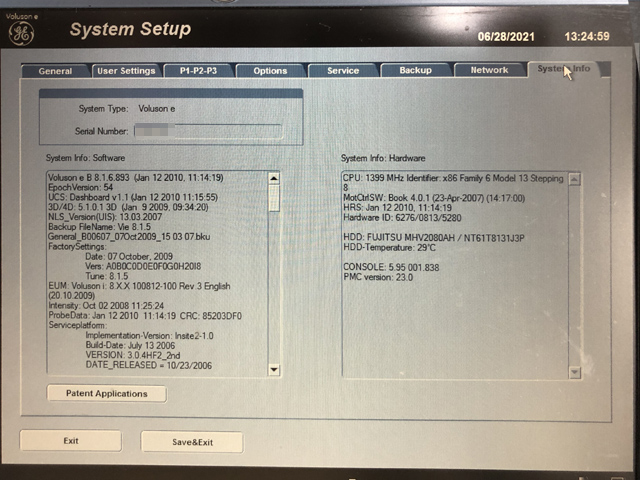Click the software info scrollbar thumb
Screen dimensions: 640x480
(274, 198)
